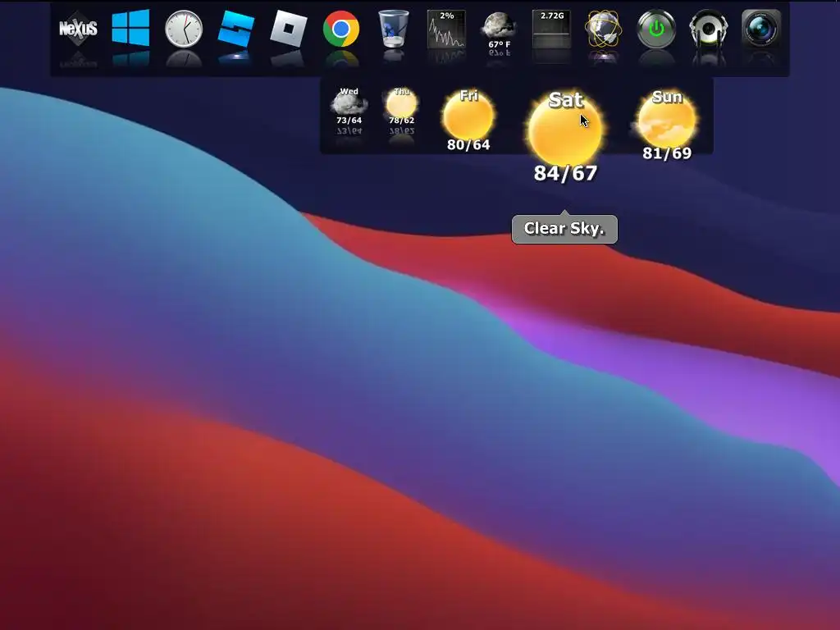Select the Fri forecast sun icon
The height and width of the screenshot is (630, 840).
point(468,115)
